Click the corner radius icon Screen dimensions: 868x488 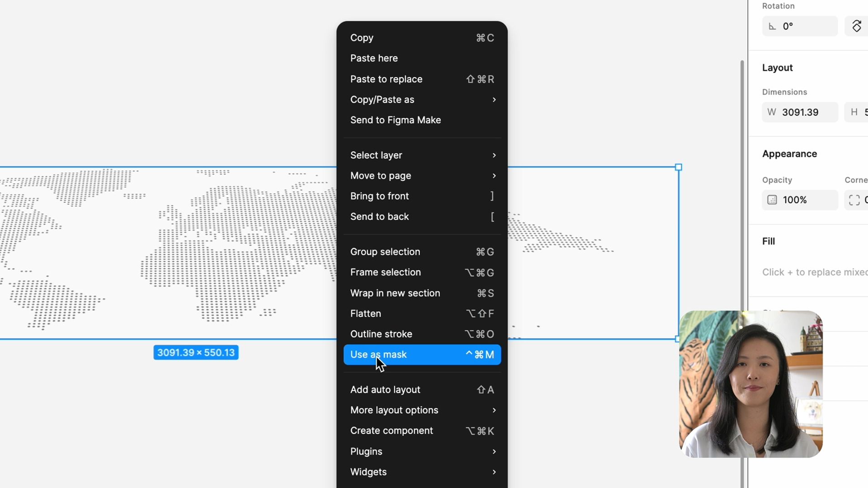click(854, 200)
